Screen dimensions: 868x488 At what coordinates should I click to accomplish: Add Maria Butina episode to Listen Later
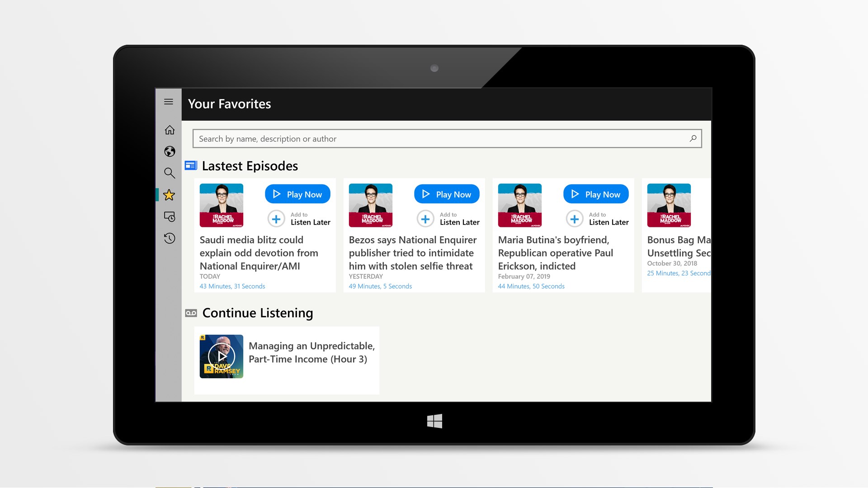point(575,219)
